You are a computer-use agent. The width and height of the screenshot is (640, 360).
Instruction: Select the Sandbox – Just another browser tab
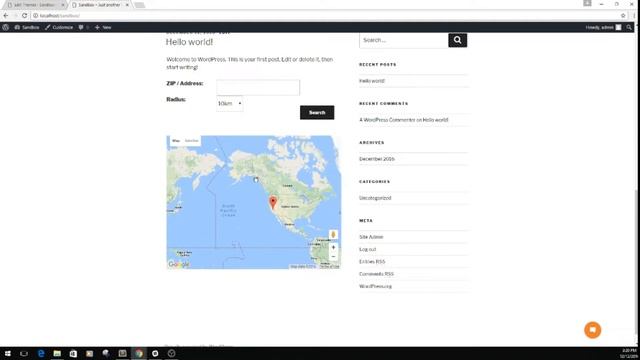click(x=99, y=5)
